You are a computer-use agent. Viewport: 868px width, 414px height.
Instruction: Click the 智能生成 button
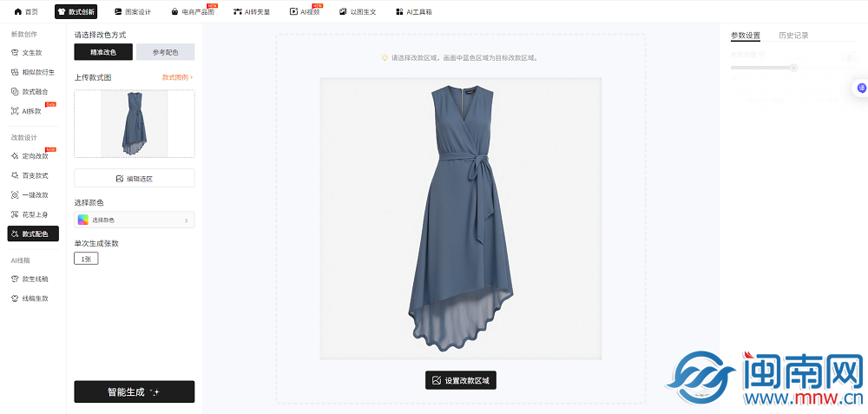pos(134,392)
